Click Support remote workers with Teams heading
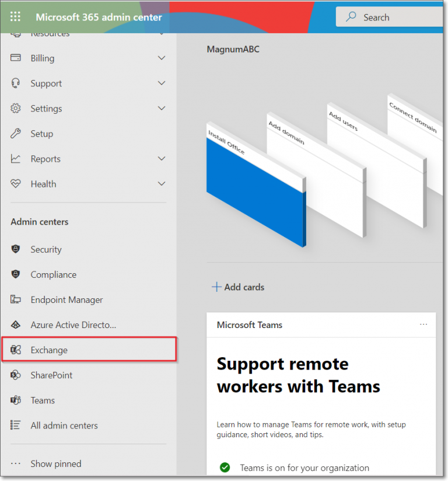The width and height of the screenshot is (448, 481). (x=298, y=375)
